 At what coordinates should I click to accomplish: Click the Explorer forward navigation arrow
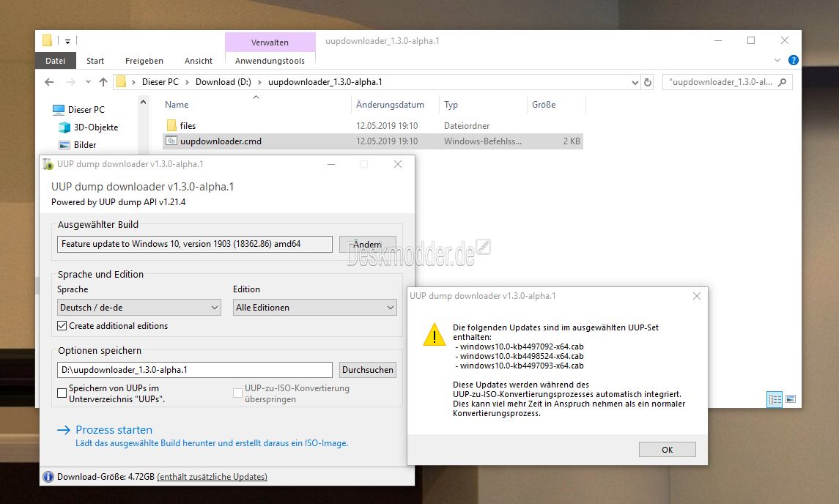pyautogui.click(x=70, y=82)
